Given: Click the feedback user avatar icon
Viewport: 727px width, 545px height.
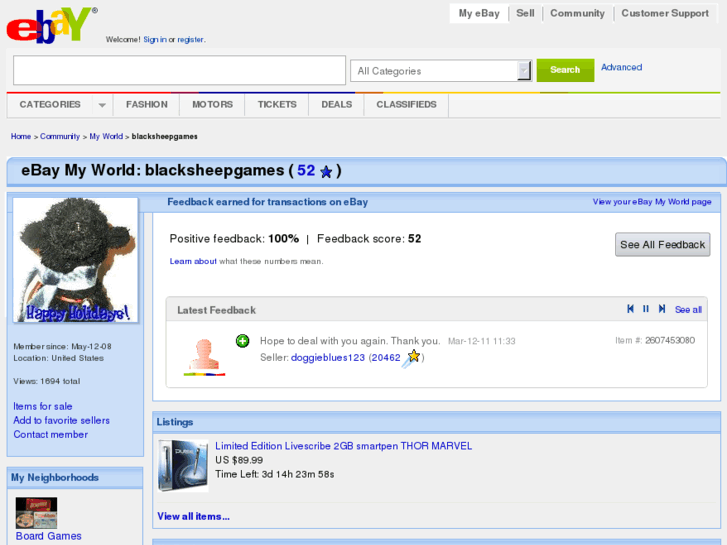Looking at the screenshot, I should pos(204,357).
